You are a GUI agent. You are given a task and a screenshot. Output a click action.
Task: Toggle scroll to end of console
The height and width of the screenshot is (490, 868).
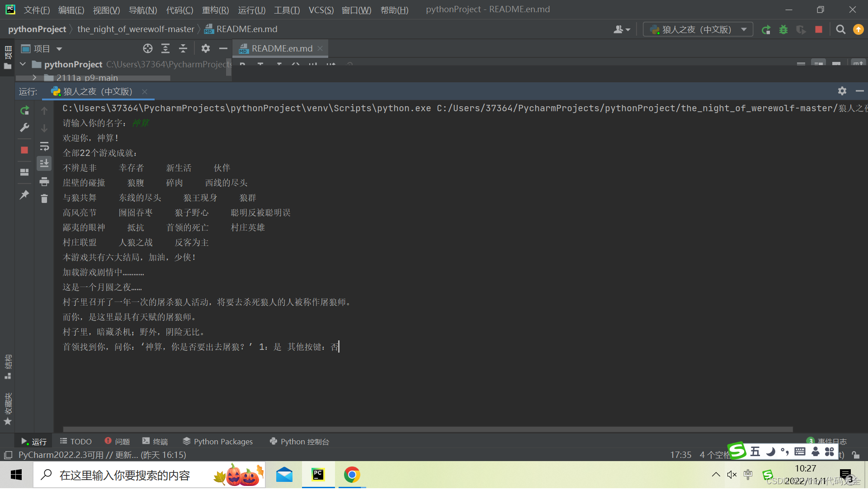[44, 164]
